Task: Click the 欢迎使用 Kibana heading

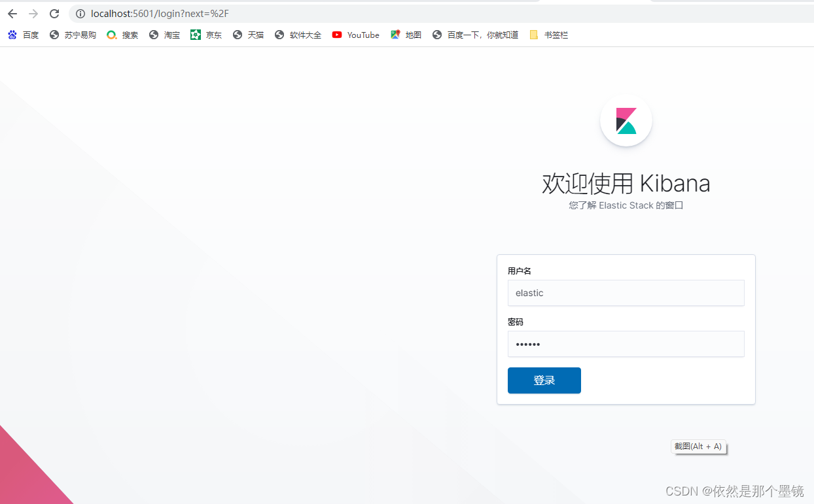Action: tap(626, 184)
